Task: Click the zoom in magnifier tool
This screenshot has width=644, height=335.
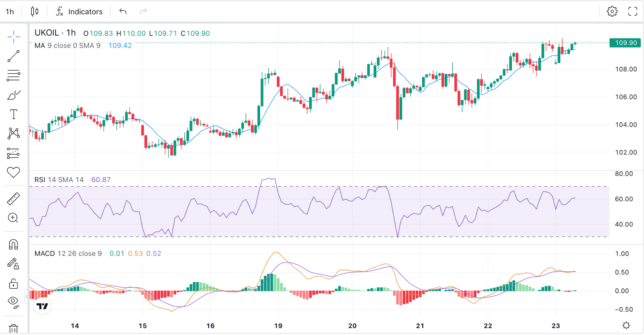Action: point(13,218)
